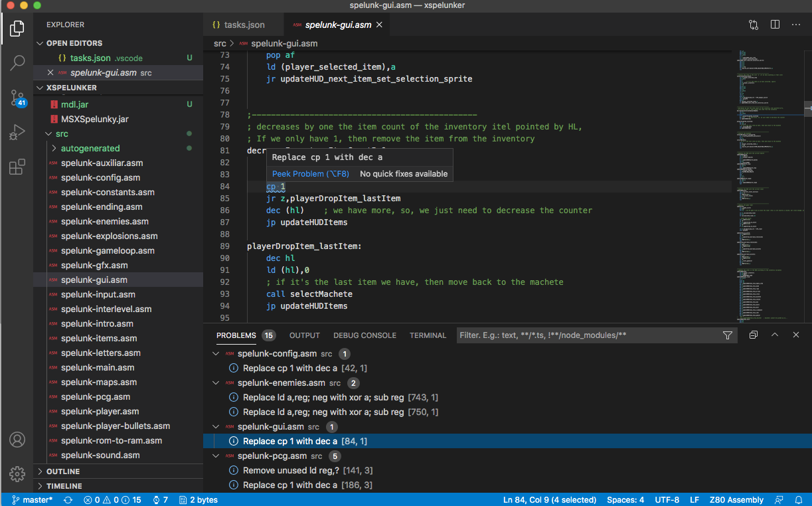Open the Search view in activity bar
Image resolution: width=812 pixels, height=506 pixels.
(17, 63)
